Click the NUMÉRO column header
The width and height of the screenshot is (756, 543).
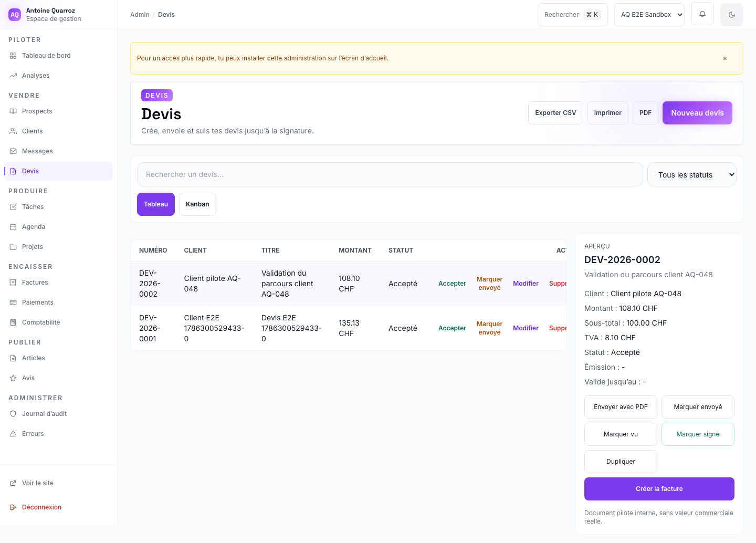[153, 250]
